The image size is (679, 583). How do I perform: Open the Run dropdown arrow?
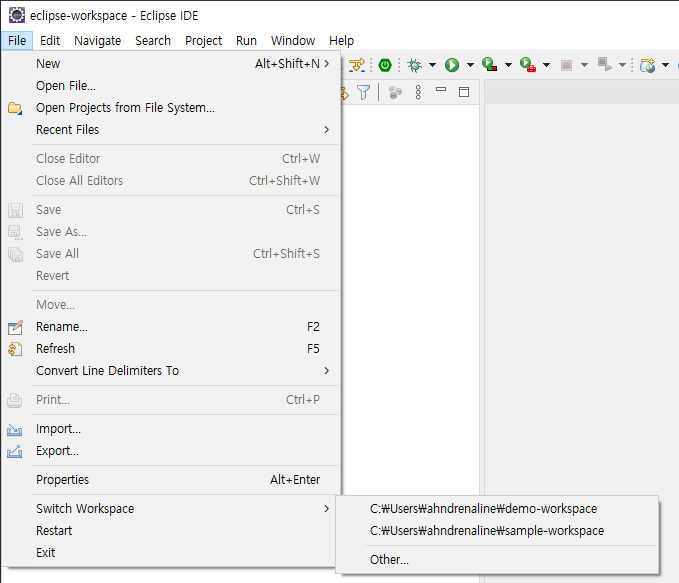point(470,65)
